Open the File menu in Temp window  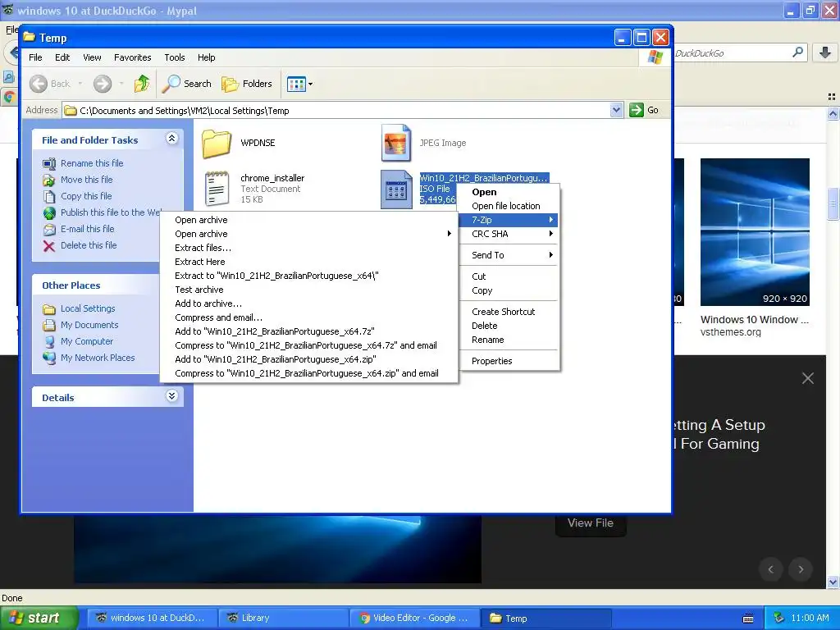tap(35, 57)
